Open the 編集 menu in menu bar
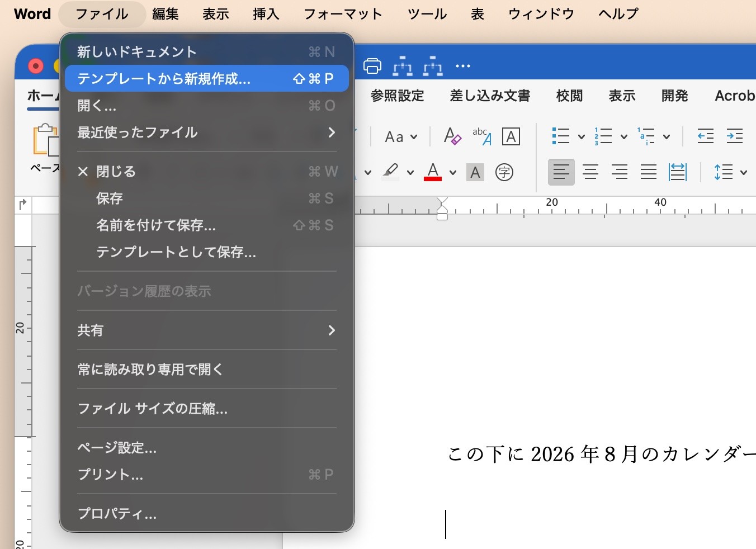The height and width of the screenshot is (549, 756). click(x=166, y=14)
